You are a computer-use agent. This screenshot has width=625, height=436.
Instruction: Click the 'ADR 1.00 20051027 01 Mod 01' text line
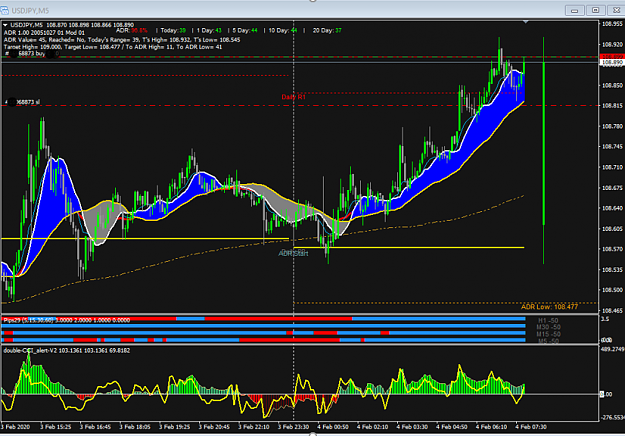coord(44,33)
